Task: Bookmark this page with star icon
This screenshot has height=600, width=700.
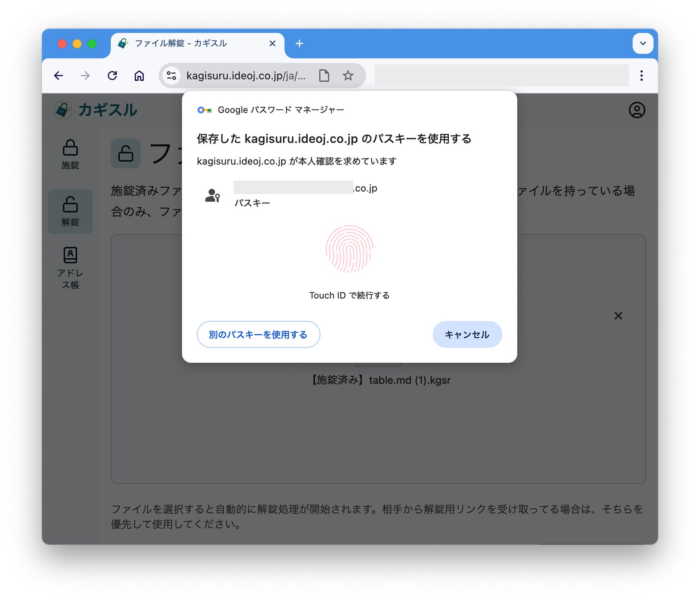Action: coord(348,76)
